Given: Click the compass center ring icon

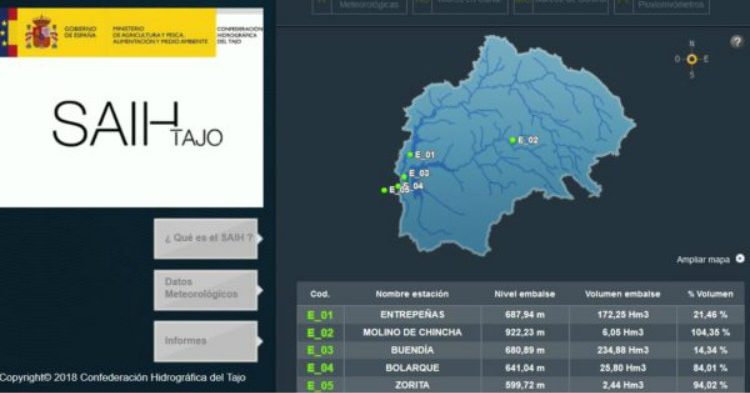Looking at the screenshot, I should tap(692, 59).
